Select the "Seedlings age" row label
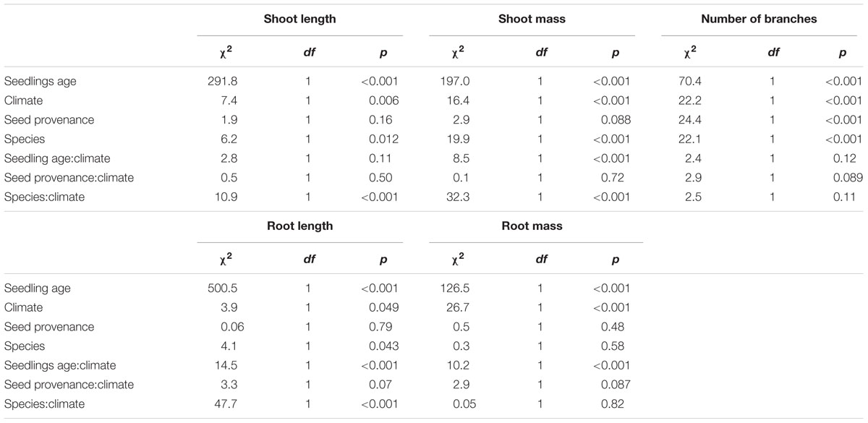 41,82
